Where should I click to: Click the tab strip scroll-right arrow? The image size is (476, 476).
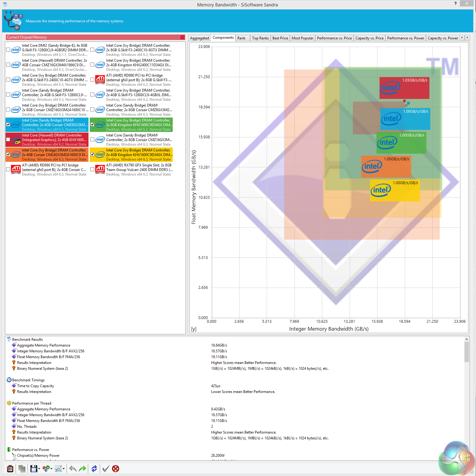tap(467, 38)
